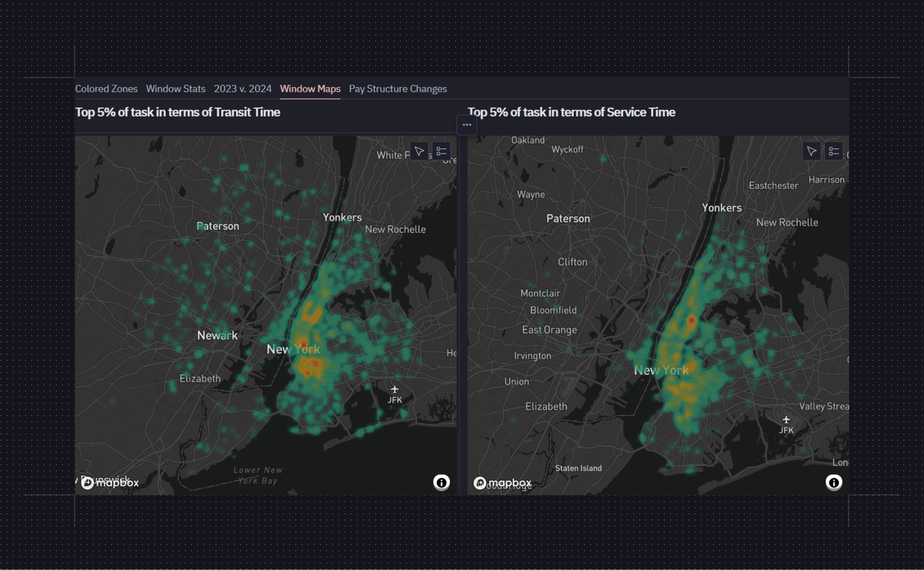Open the three-dots panel options menu
The height and width of the screenshot is (570, 924).
pyautogui.click(x=467, y=125)
